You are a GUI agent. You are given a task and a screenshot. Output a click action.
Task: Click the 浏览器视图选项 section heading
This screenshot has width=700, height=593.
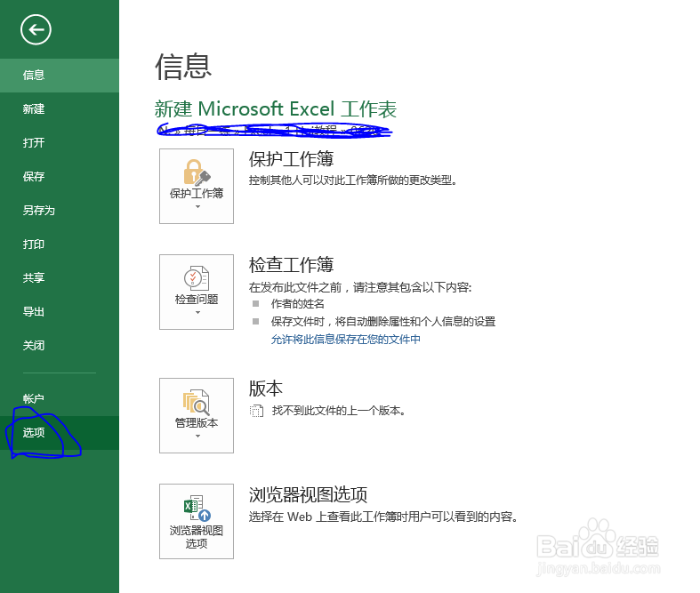(308, 495)
